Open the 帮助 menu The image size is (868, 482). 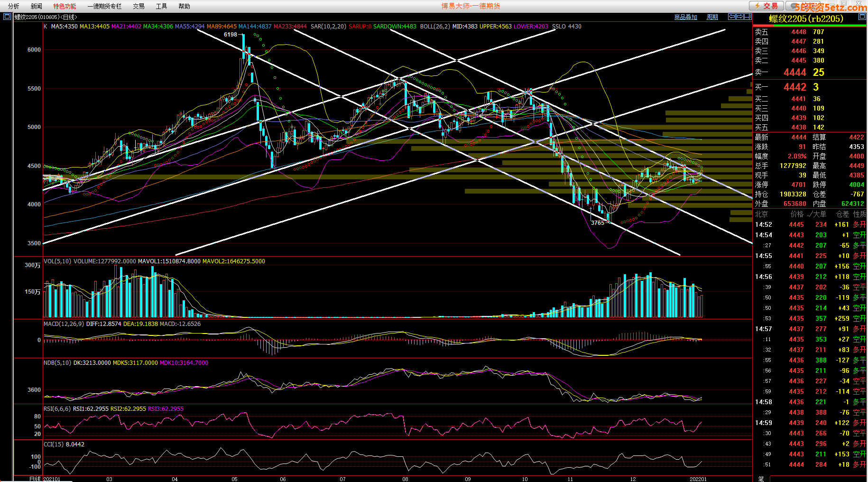184,6
